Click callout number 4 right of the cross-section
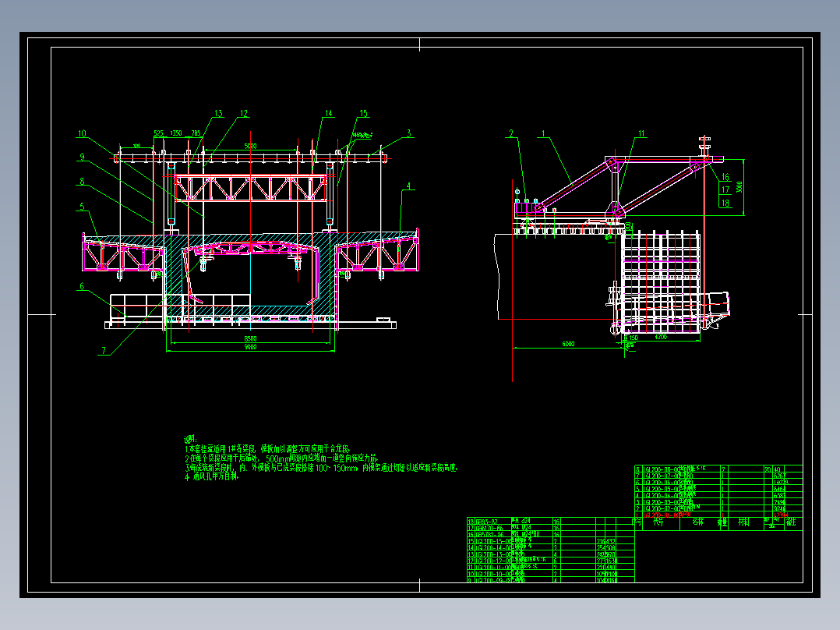This screenshot has width=840, height=630. 408,186
